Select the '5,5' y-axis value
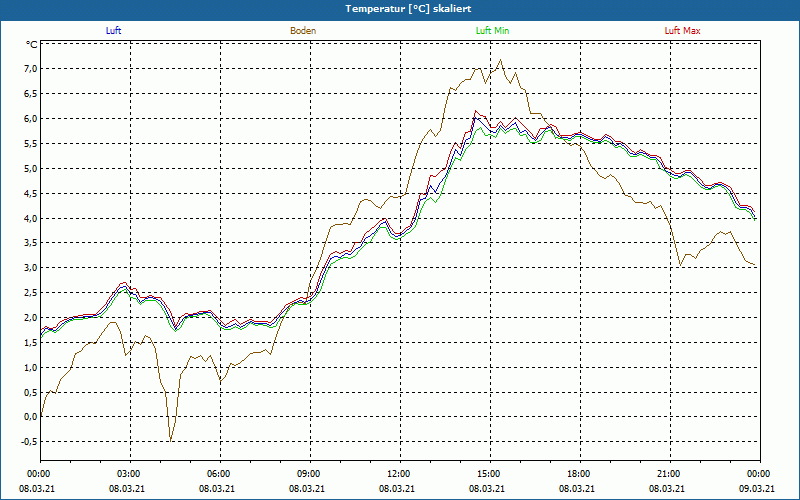Viewport: 800px width, 500px height. click(x=31, y=143)
